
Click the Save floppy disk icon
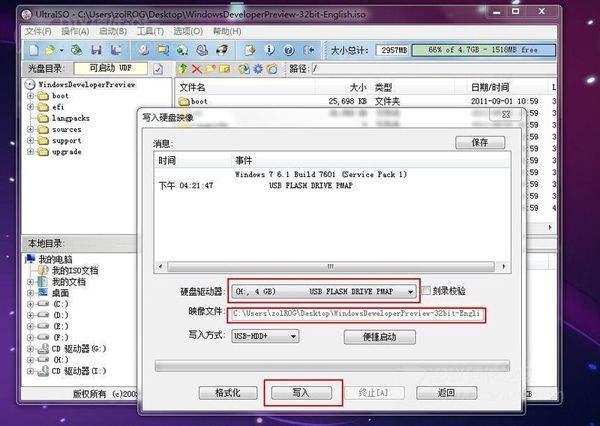(x=96, y=50)
